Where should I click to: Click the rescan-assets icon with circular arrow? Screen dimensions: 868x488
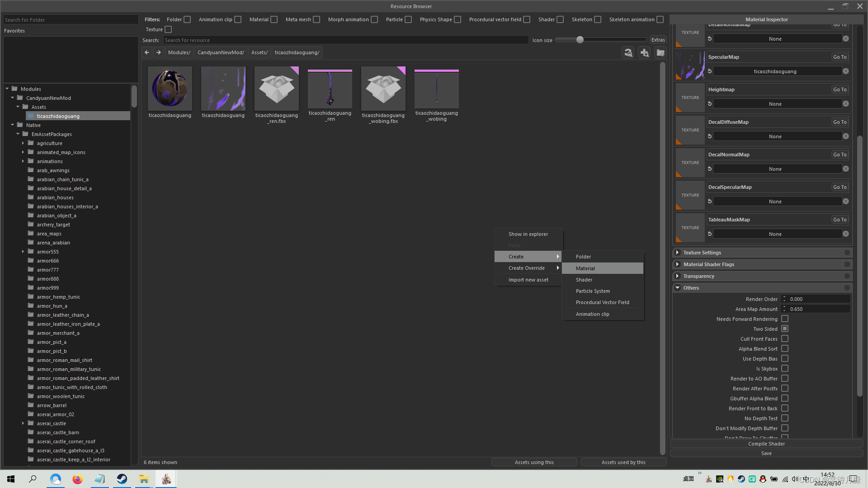pyautogui.click(x=628, y=53)
